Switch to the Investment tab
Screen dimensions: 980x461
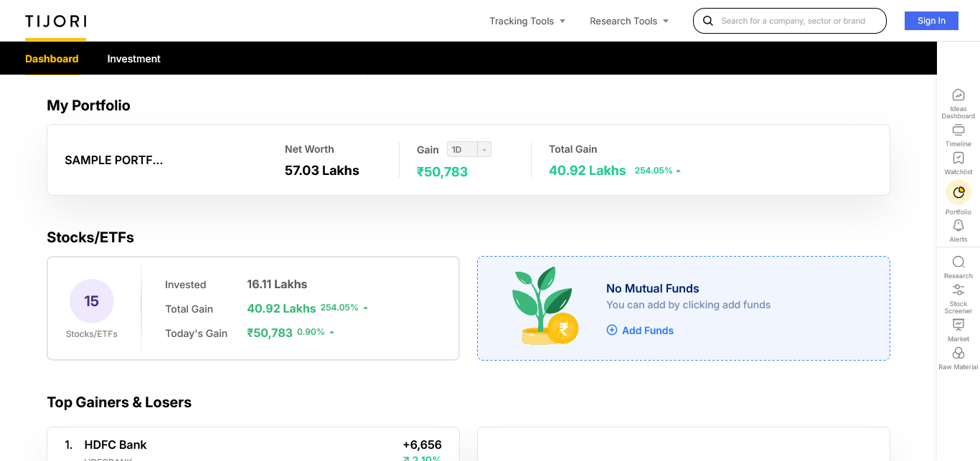134,59
